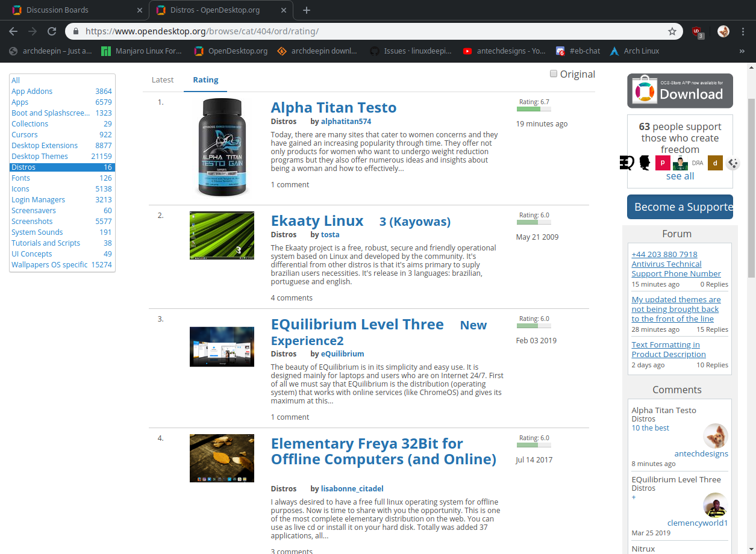View author tosta's profile
Viewport: 756px width, 554px height.
(x=330, y=234)
